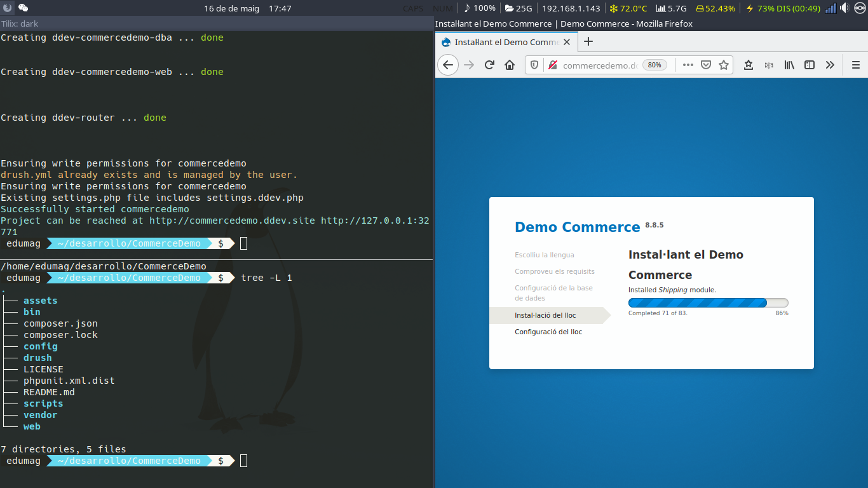Image resolution: width=868 pixels, height=488 pixels.
Task: Click the cursor after '7 directories, 5 files' prompt
Action: pos(244,461)
